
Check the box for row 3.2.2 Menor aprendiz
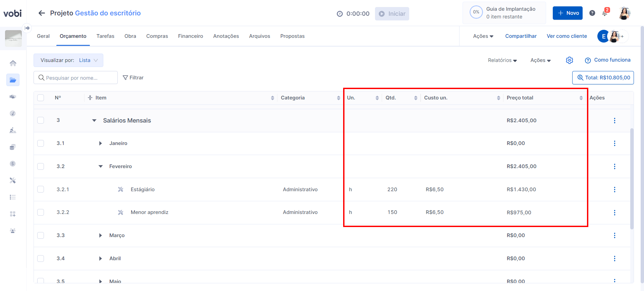tap(41, 212)
